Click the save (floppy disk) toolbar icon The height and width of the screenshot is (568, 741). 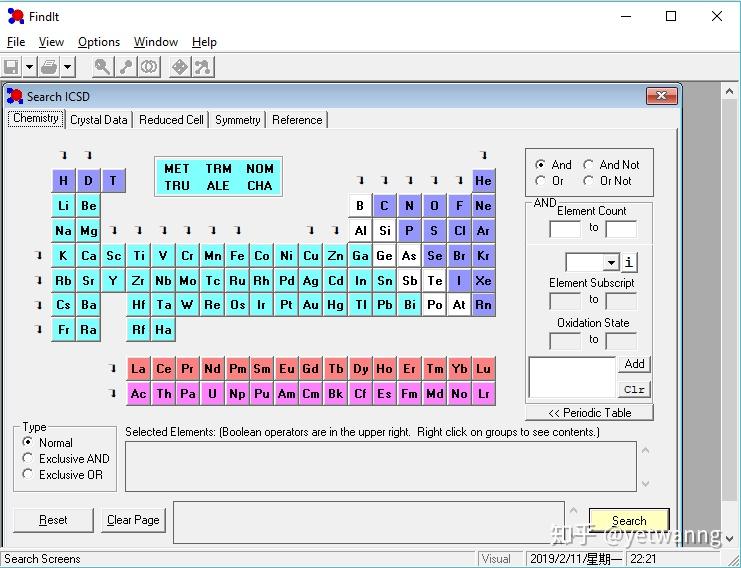click(12, 67)
